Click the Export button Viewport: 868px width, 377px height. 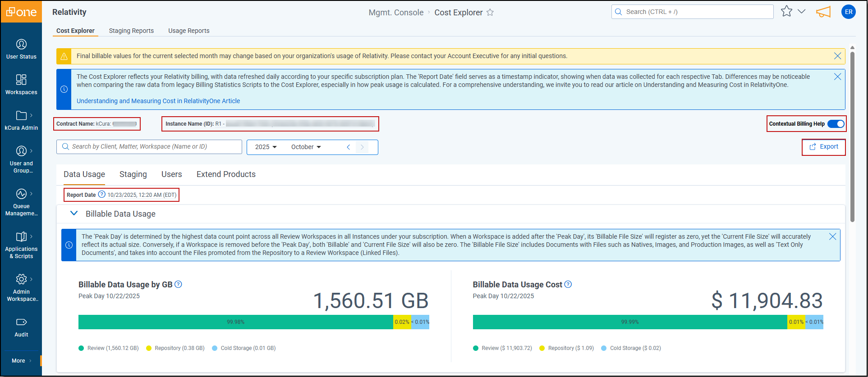coord(824,147)
